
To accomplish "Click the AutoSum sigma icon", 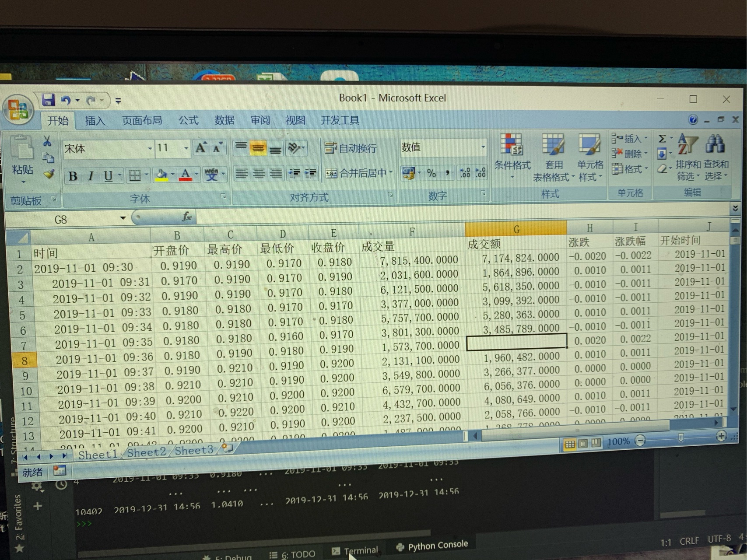I will click(662, 139).
